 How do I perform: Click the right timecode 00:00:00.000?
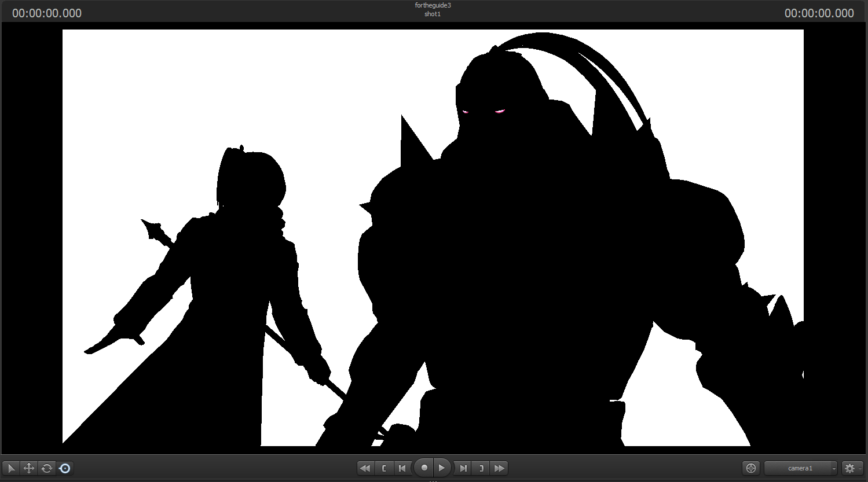pos(819,13)
